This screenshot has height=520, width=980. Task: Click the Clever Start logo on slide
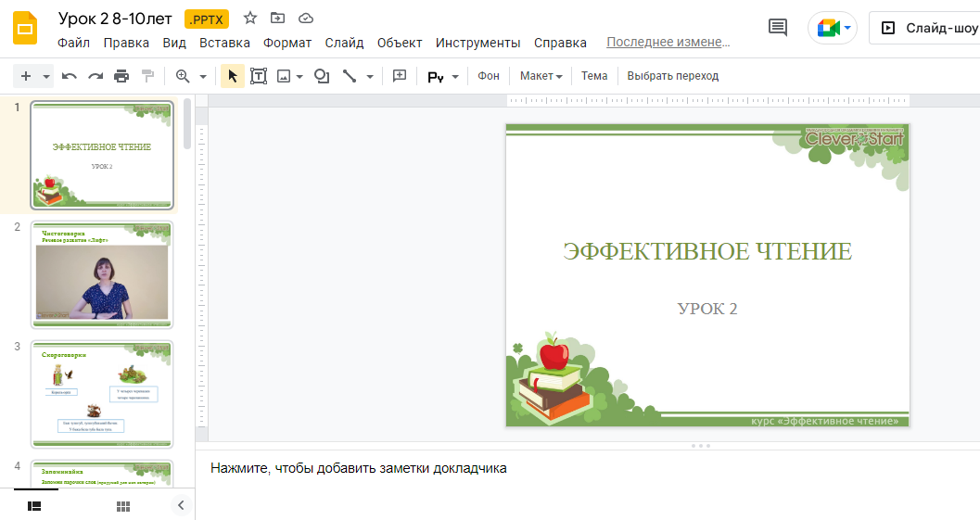point(855,137)
